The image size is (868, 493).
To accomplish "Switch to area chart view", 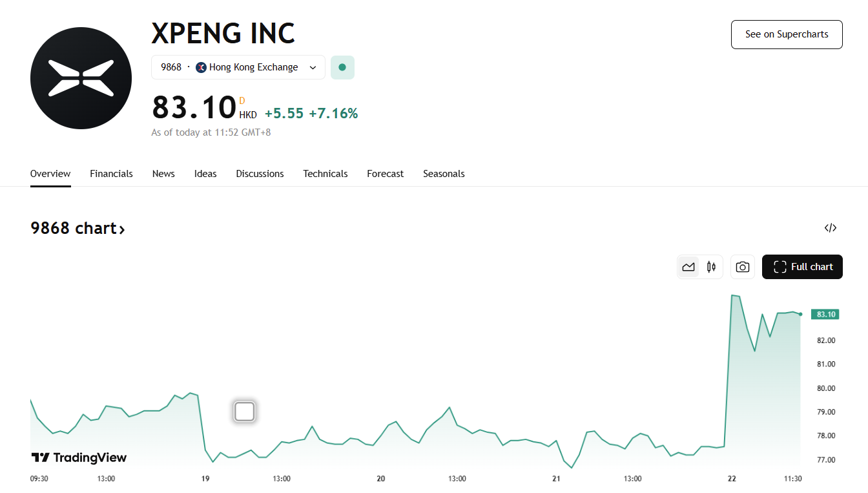I will click(688, 267).
